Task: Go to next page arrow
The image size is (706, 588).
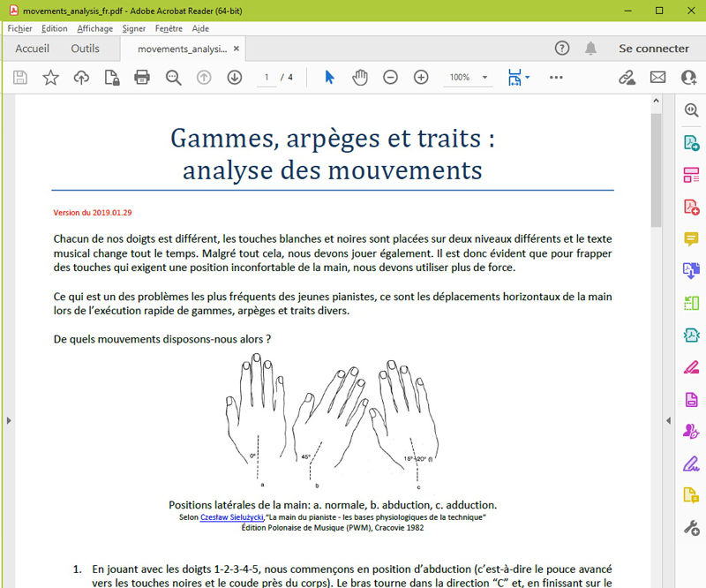Action: [235, 78]
